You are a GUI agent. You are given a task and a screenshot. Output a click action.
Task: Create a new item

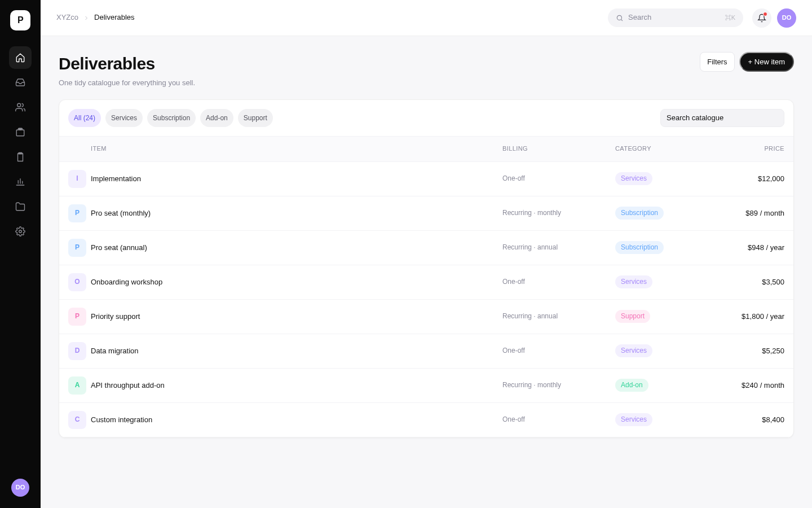[x=766, y=62]
